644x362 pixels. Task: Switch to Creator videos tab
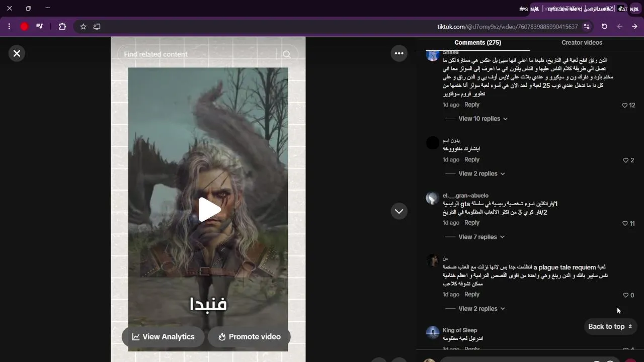582,43
